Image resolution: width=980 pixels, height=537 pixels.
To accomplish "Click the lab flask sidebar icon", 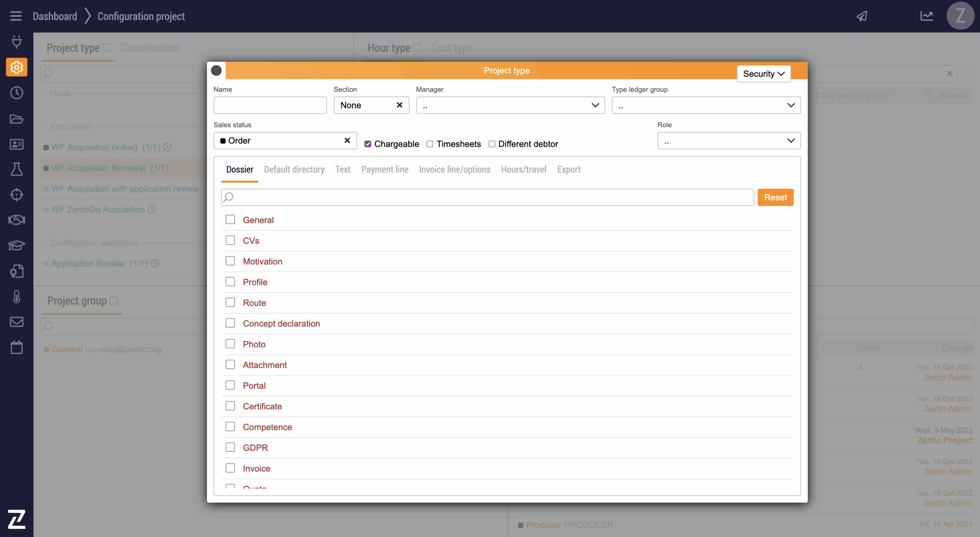I will click(x=16, y=169).
